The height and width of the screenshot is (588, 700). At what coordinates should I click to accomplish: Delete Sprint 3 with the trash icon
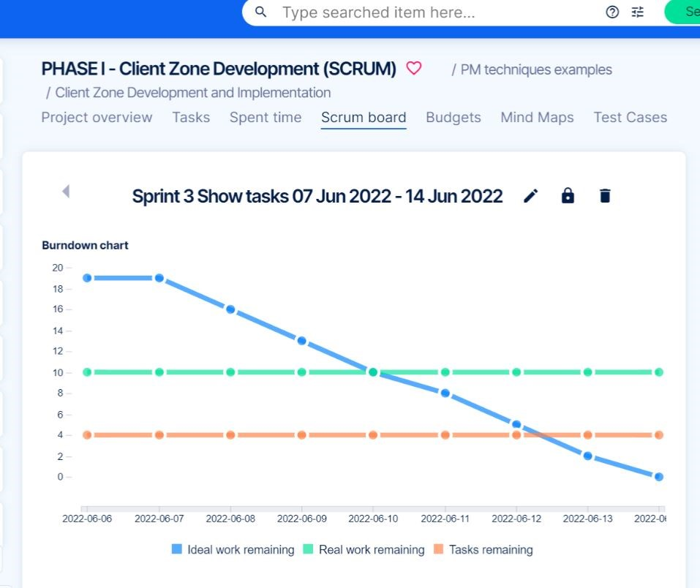[604, 195]
